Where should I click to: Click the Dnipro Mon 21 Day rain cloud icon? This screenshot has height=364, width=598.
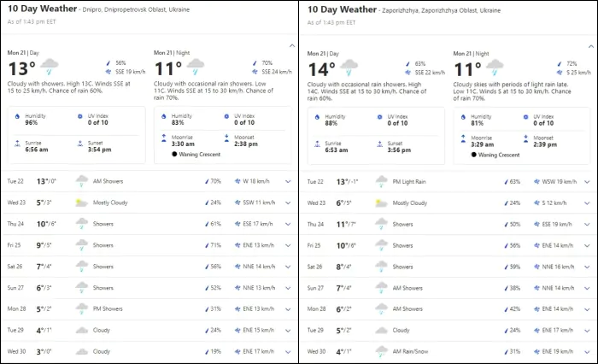click(x=50, y=66)
